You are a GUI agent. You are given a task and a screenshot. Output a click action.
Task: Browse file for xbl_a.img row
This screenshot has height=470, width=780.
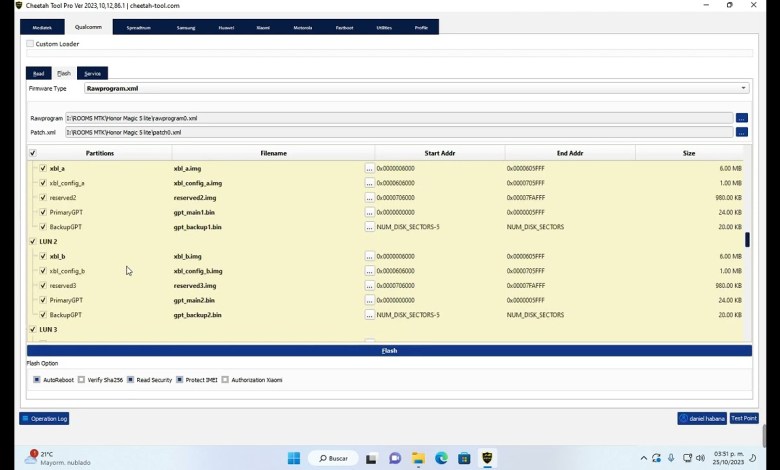pyautogui.click(x=369, y=169)
